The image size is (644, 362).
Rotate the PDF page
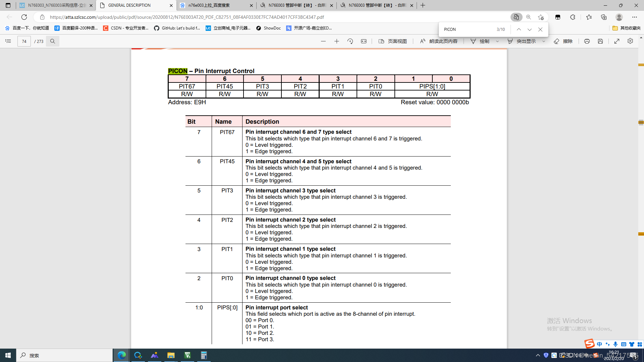(x=350, y=41)
